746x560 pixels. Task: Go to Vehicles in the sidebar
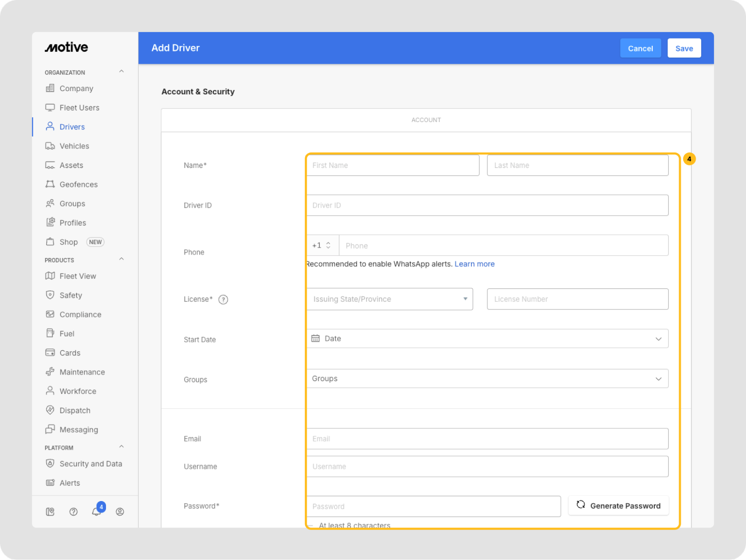click(x=74, y=146)
